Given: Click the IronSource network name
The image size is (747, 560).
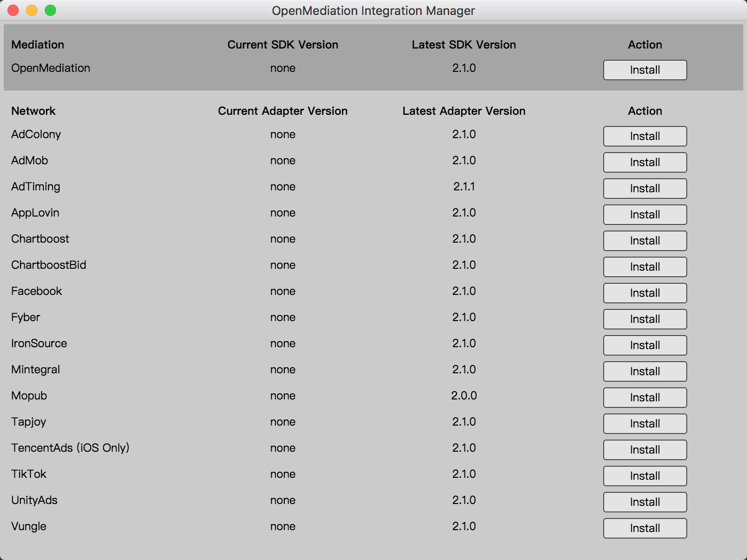Looking at the screenshot, I should point(39,343).
